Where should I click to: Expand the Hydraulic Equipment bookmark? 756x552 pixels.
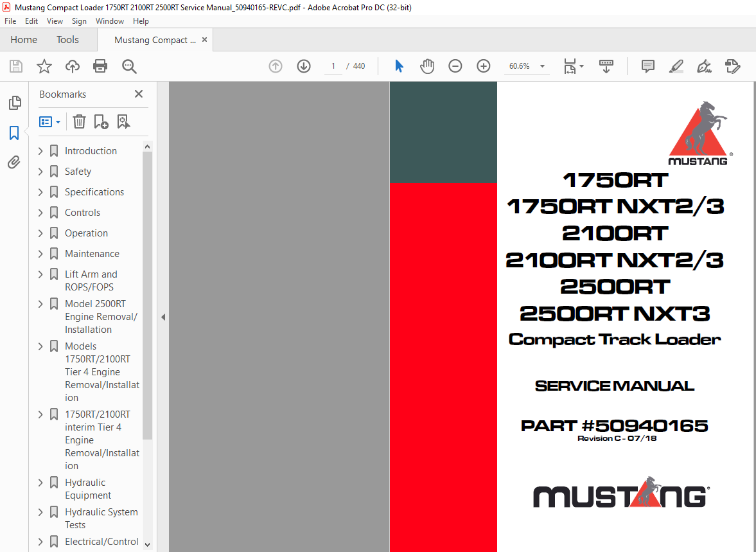[x=40, y=483]
